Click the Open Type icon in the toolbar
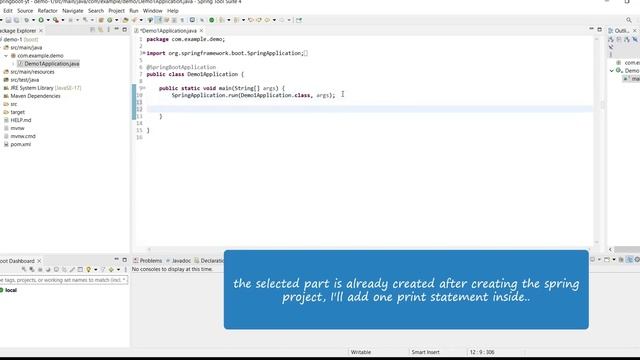The width and height of the screenshot is (640, 360). click(x=125, y=20)
